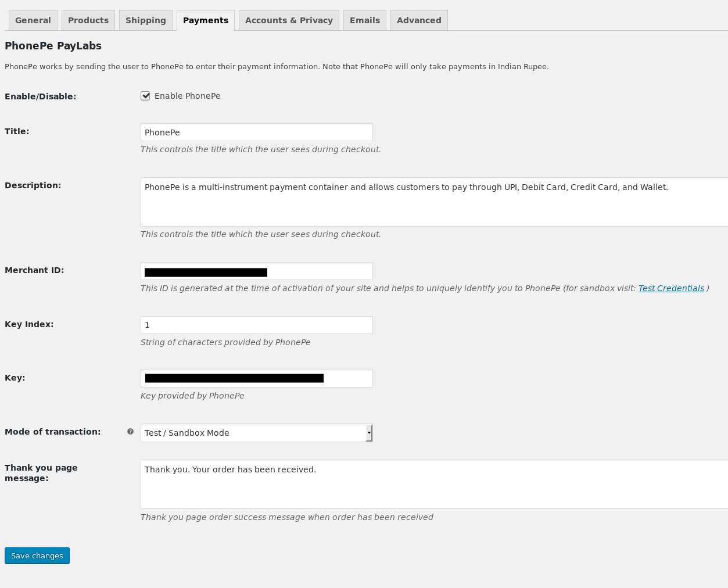The height and width of the screenshot is (588, 728).
Task: Click the Title input field
Action: click(x=256, y=132)
